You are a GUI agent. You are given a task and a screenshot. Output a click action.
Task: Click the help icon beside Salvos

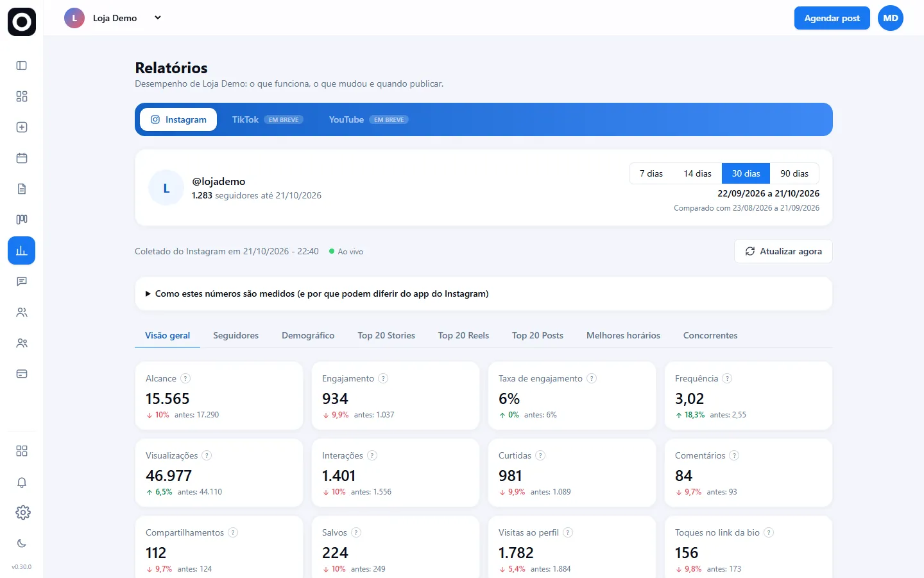(356, 532)
